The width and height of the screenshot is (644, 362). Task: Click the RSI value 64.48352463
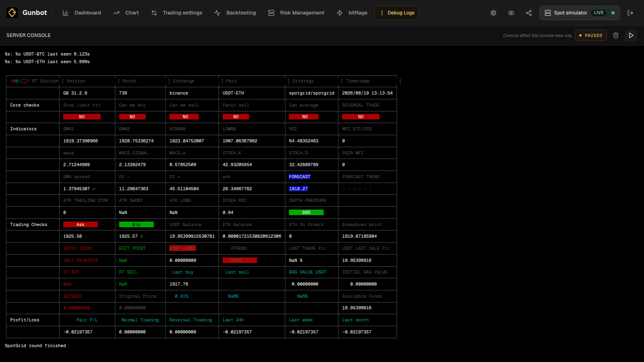click(303, 141)
